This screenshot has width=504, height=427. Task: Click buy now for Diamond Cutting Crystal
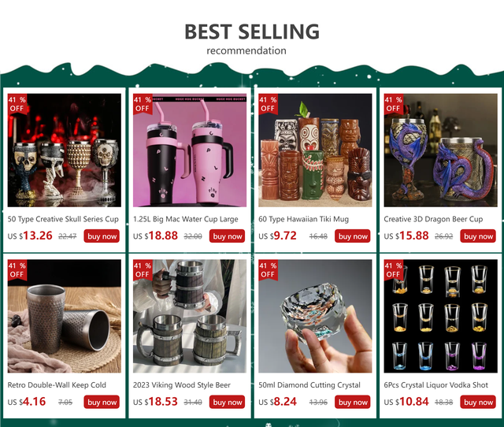(x=352, y=402)
